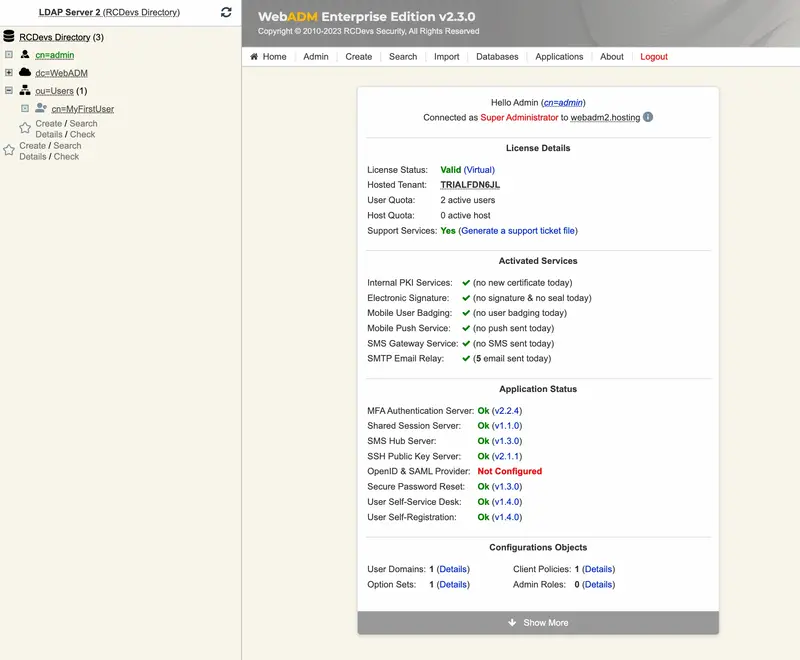Viewport: 800px width, 660px height.
Task: Show more details with Show More button
Action: click(x=538, y=623)
